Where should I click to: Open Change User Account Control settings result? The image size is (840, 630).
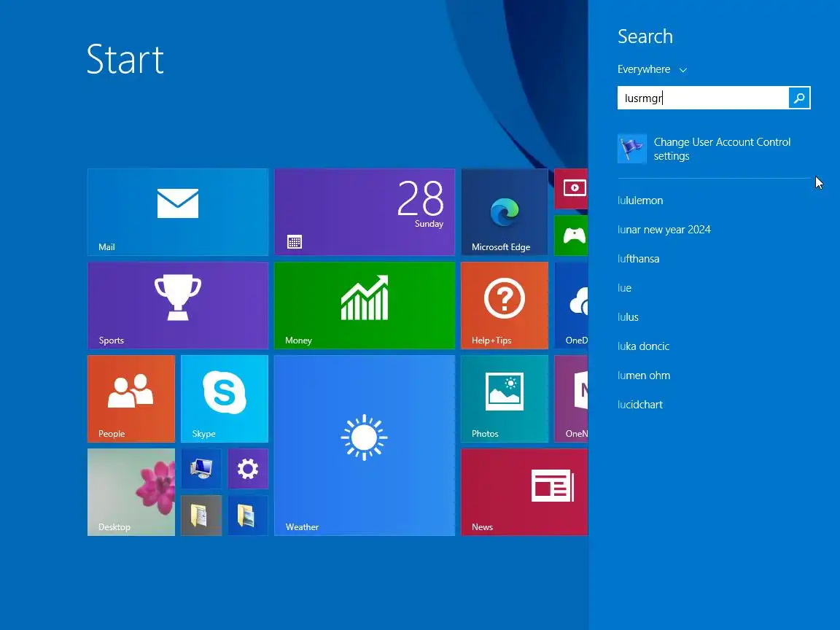click(714, 149)
